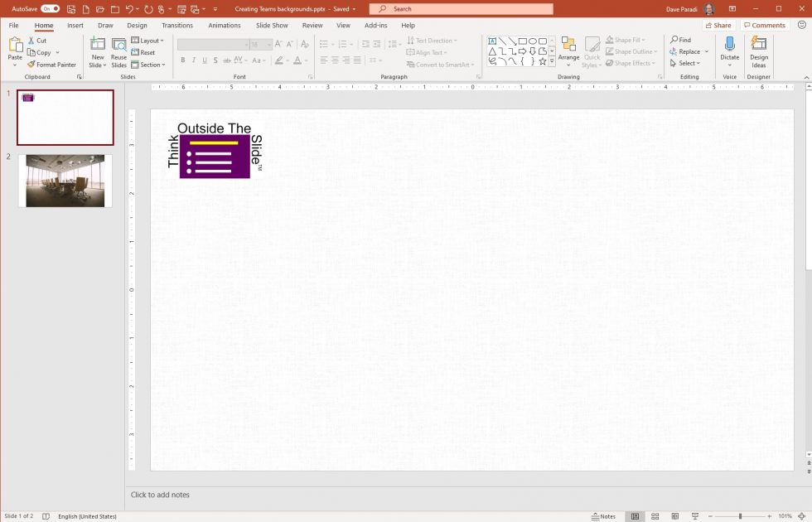Screen dimensions: 812x522
Task: Select the second slide thumbnail
Action: point(65,179)
